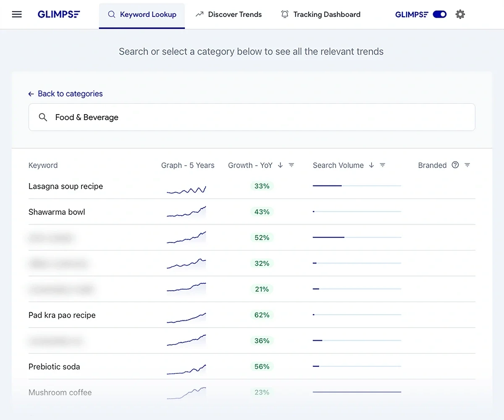504x420 pixels.
Task: Select the trend-line icon beside Discover Trends
Action: [x=199, y=14]
